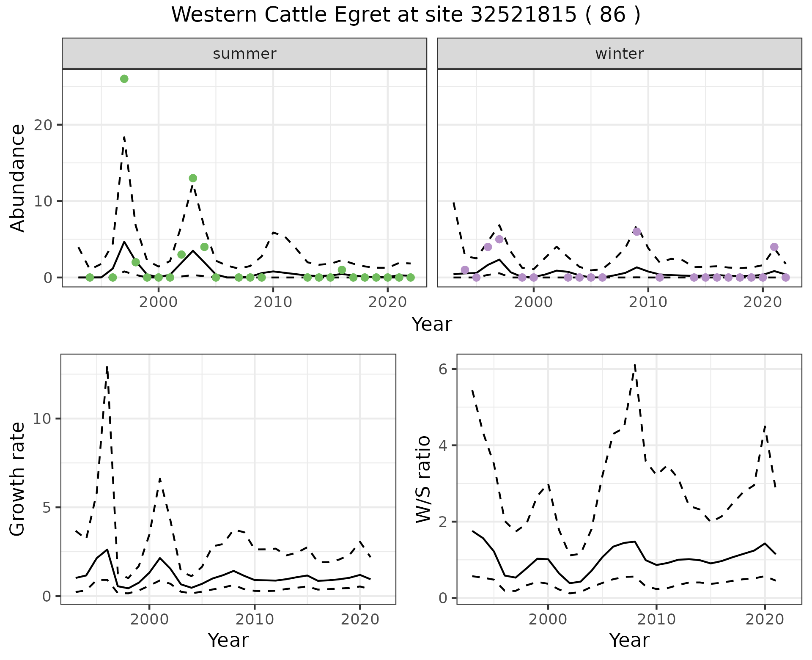Click the highest green point in summer panel

[124, 79]
